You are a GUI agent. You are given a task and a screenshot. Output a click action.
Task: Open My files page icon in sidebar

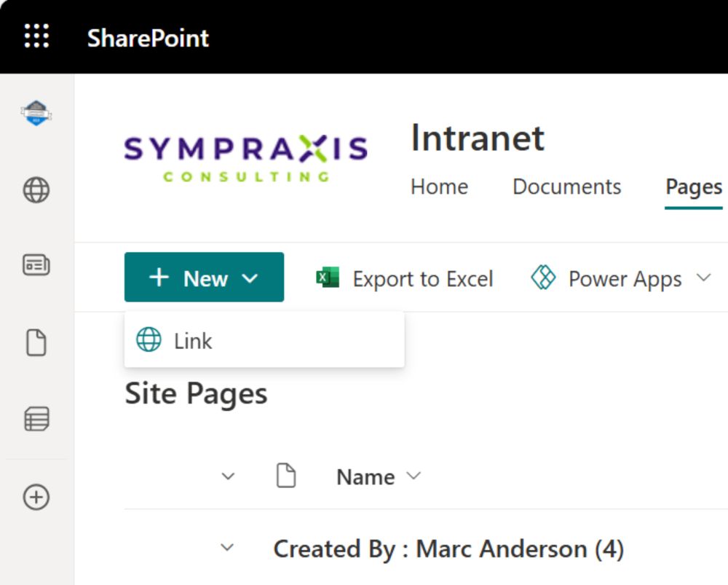36,342
